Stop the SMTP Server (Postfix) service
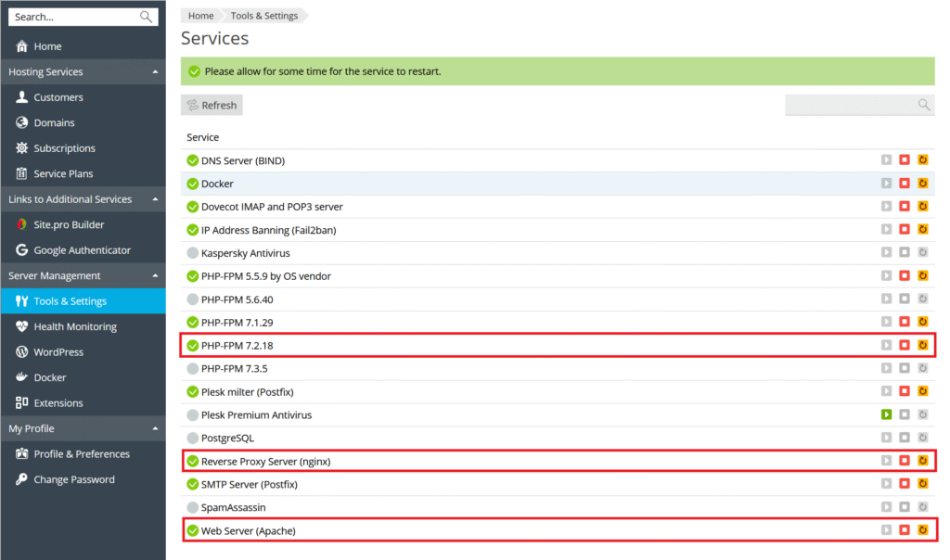This screenshot has width=950, height=560. (905, 484)
